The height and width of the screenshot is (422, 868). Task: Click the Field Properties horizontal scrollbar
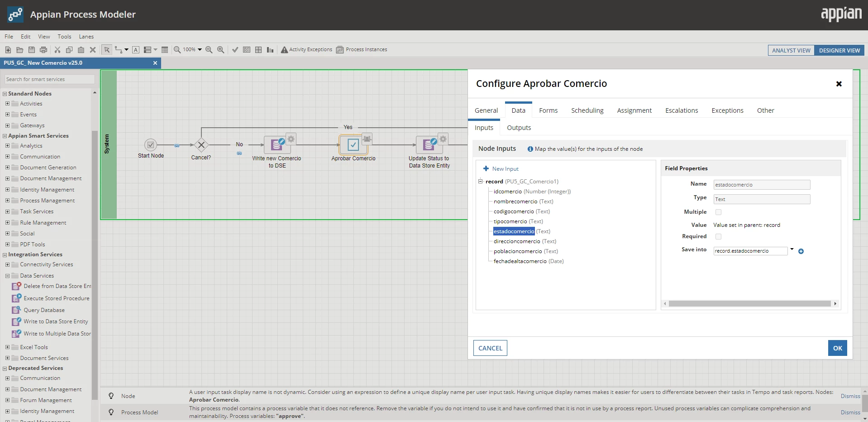(749, 304)
